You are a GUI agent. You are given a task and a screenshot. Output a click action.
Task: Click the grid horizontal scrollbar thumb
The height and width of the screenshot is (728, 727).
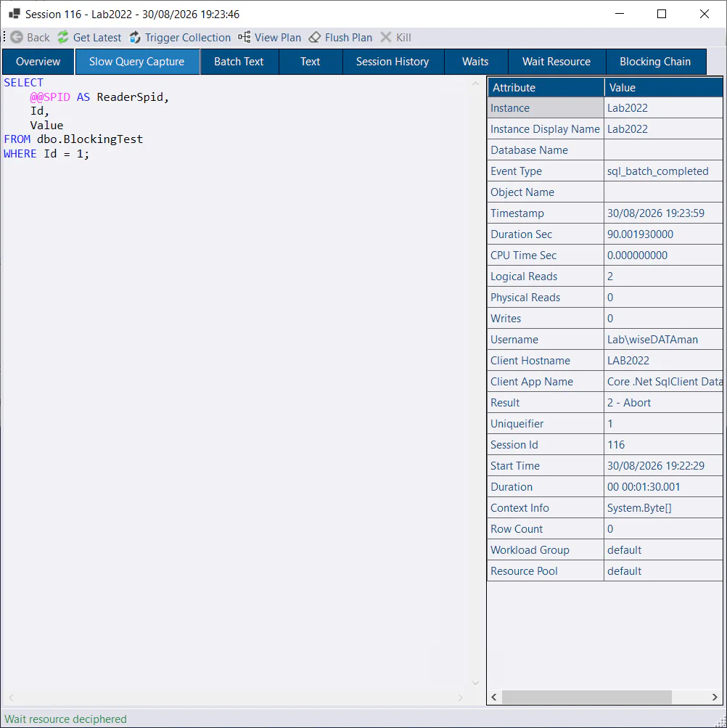[x=587, y=697]
